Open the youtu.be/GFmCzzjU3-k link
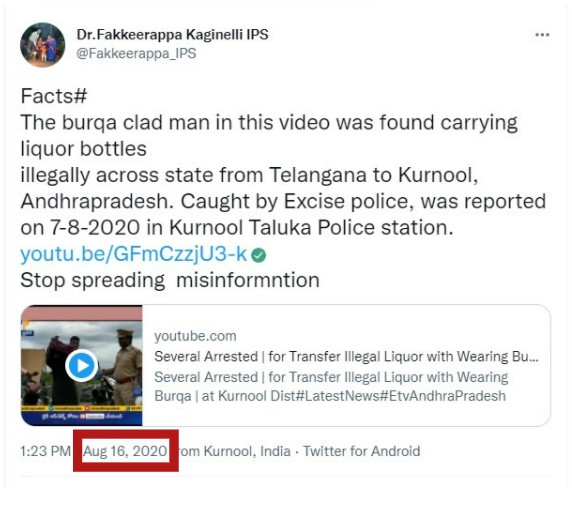Screen dimensions: 572x523 tap(134, 254)
